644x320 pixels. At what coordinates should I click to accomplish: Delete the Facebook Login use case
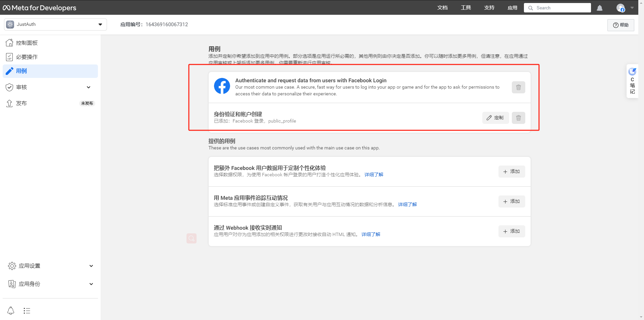tap(519, 87)
